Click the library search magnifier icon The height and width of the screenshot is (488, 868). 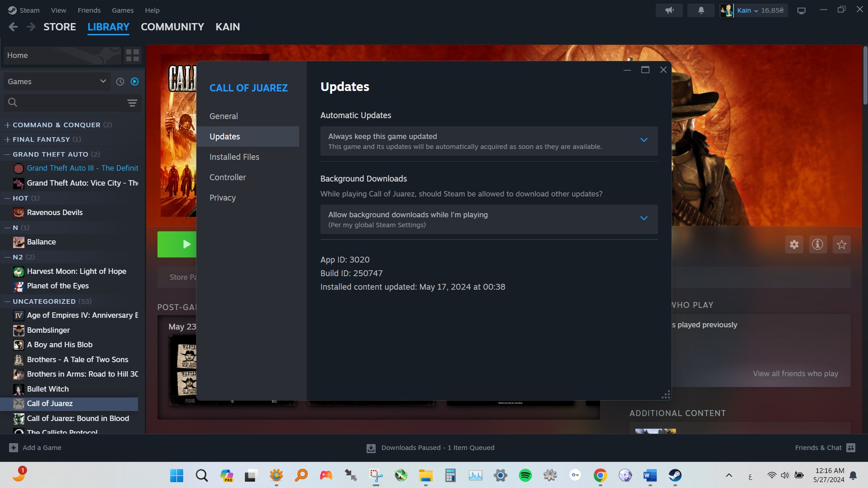click(13, 103)
